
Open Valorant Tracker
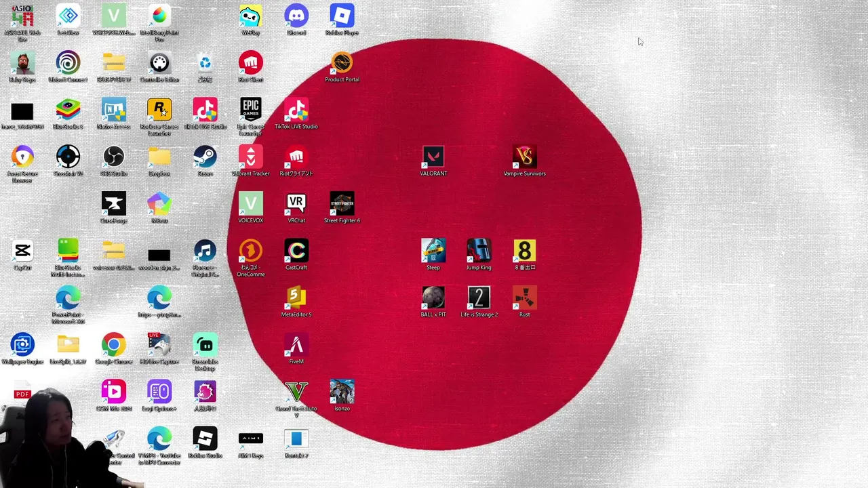251,157
